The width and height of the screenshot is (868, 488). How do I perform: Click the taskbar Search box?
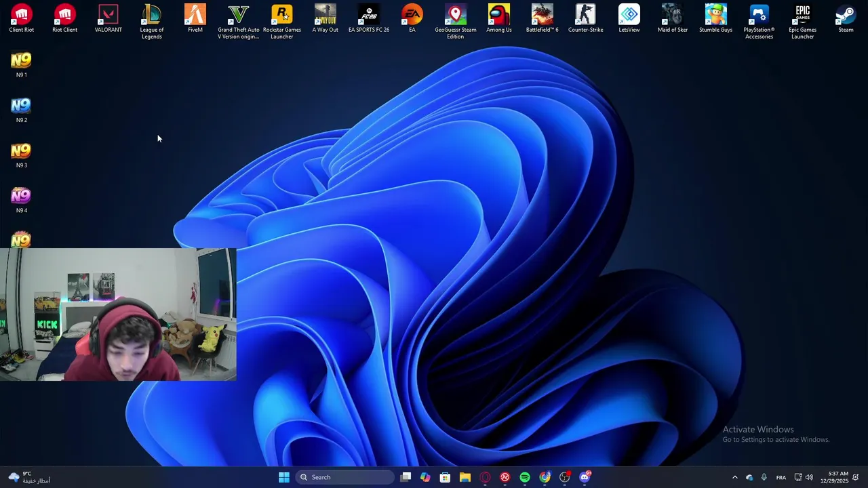pyautogui.click(x=345, y=477)
